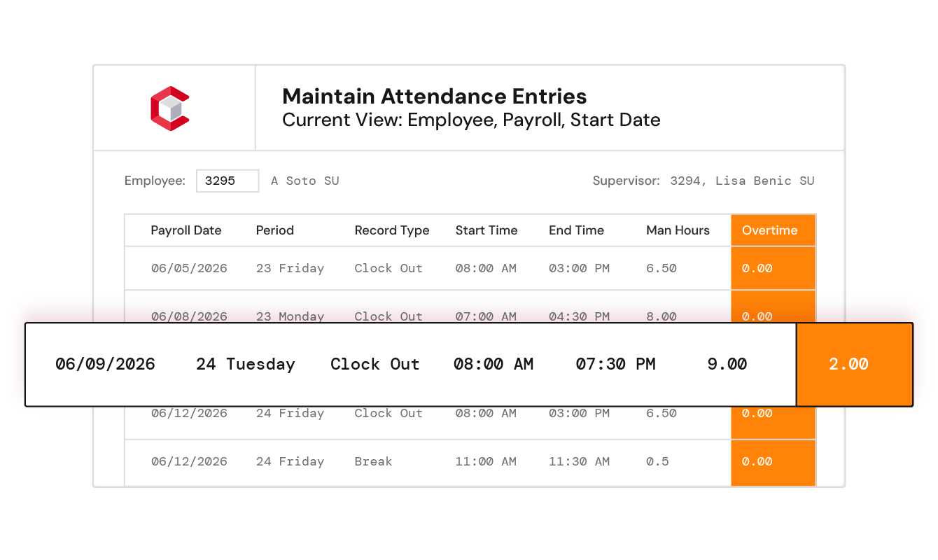938x560 pixels.
Task: Click the orange Overtime column header
Action: (773, 230)
